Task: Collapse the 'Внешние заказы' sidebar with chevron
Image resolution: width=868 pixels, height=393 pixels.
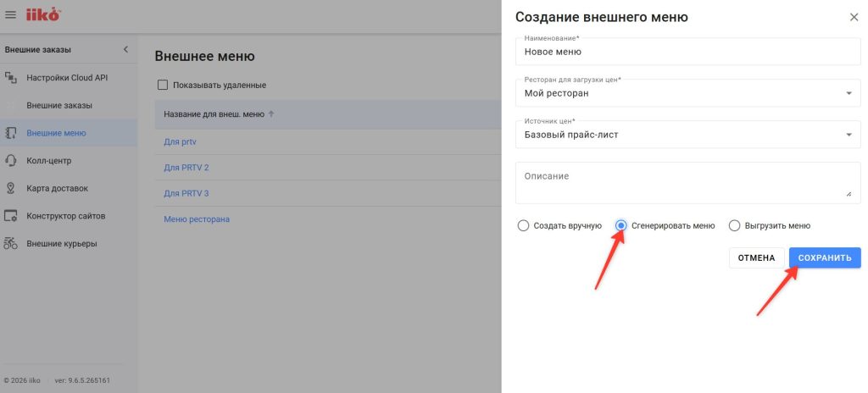Action: click(125, 49)
